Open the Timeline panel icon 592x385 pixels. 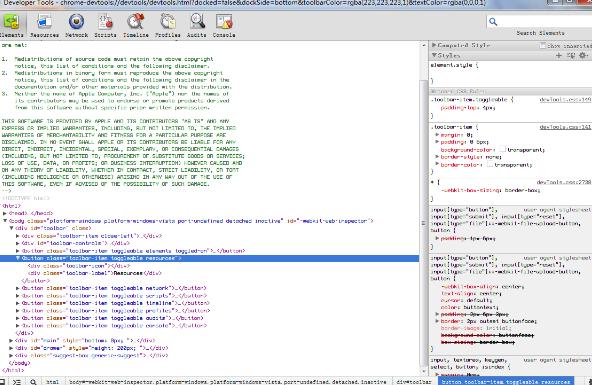[x=136, y=22]
